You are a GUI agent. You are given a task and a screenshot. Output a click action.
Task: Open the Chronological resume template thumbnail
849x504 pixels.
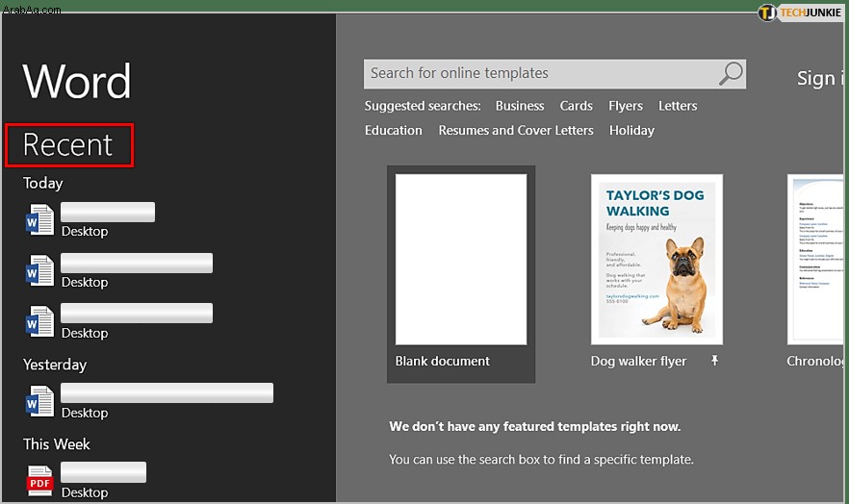pos(815,260)
